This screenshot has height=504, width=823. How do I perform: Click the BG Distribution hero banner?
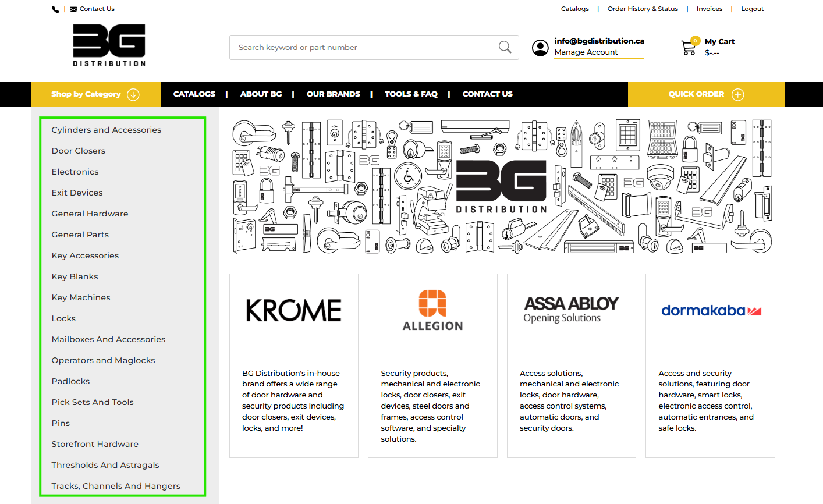(502, 186)
